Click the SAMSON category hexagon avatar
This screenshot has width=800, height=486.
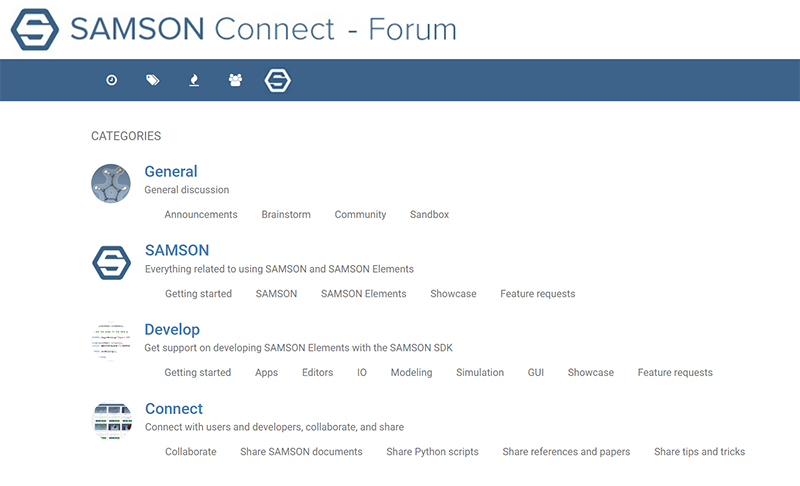(x=111, y=263)
